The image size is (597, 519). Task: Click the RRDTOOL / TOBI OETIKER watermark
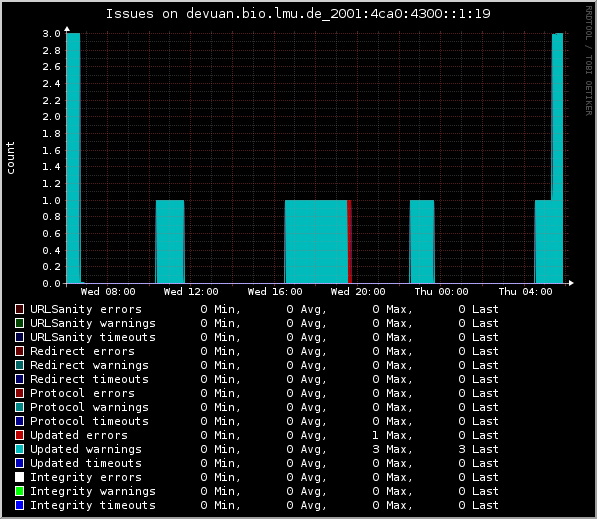pos(589,61)
